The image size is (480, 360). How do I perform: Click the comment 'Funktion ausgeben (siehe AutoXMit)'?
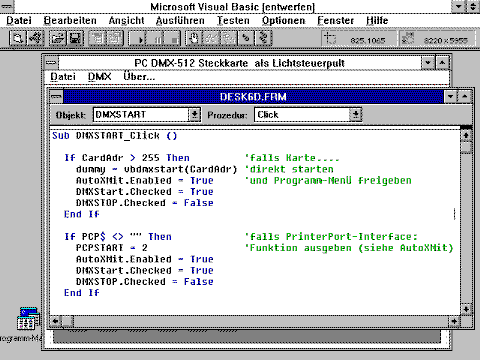pyautogui.click(x=349, y=248)
